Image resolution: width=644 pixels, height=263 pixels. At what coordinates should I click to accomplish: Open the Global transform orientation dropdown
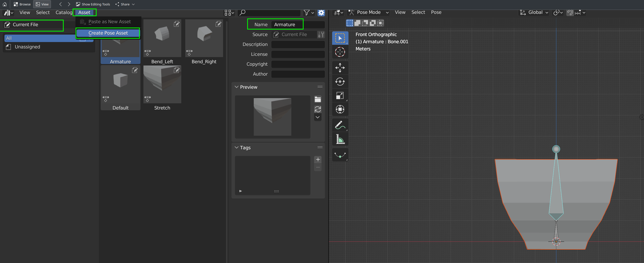[535, 13]
